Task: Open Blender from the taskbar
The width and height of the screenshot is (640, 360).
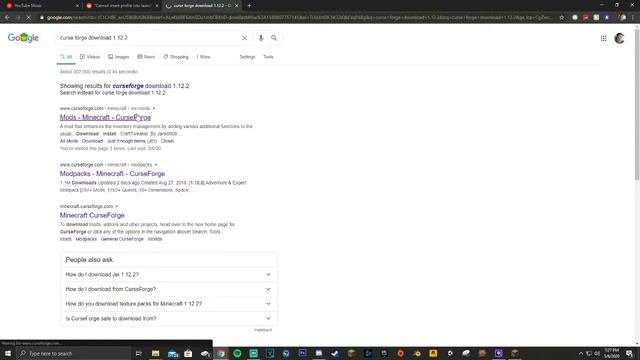Action: coord(417,353)
